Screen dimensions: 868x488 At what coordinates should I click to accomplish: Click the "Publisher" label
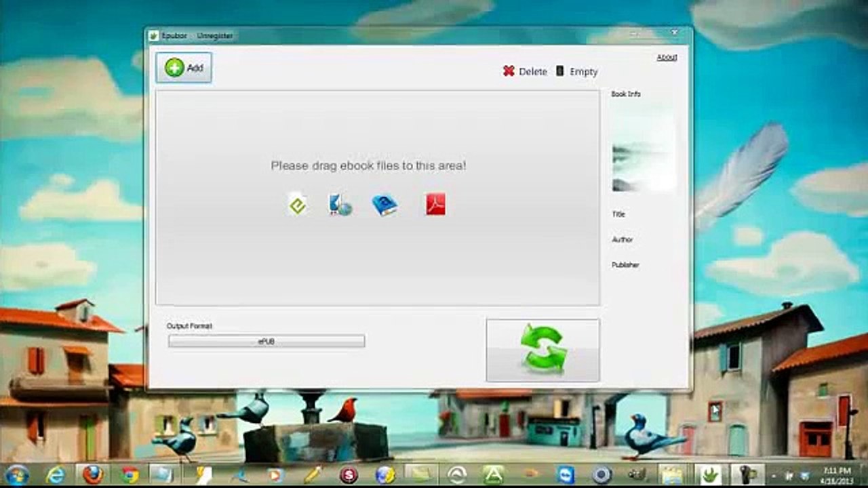(x=625, y=265)
